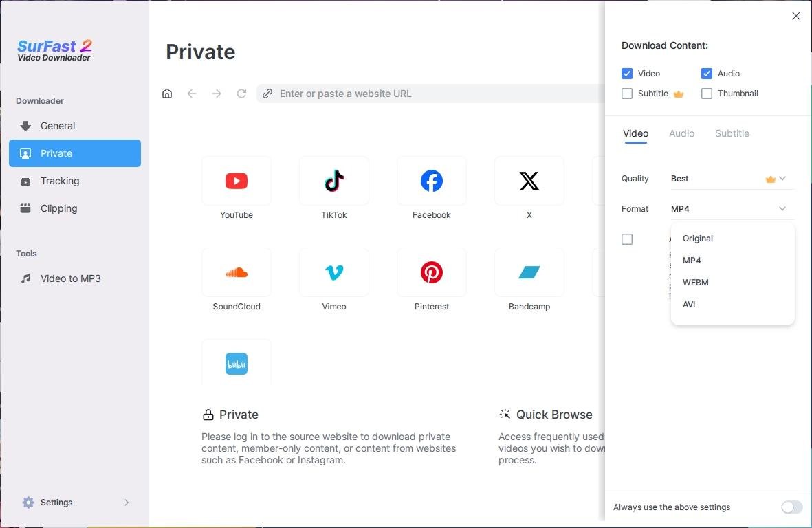Open the SoundCloud site shortcut

[236, 272]
